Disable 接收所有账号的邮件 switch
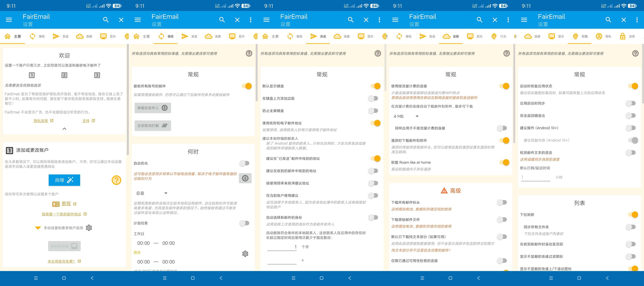Image resolution: width=644 pixels, height=286 pixels. (x=246, y=86)
